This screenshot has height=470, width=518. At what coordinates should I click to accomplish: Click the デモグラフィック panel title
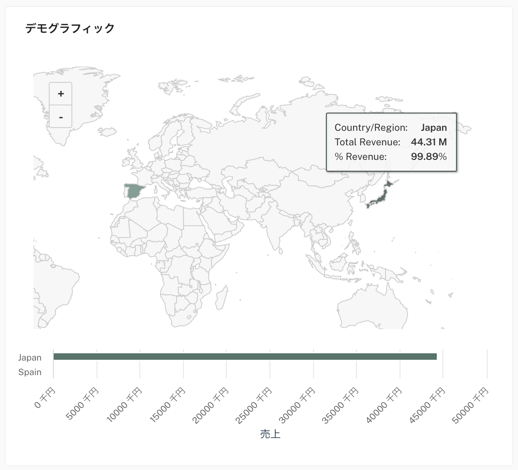tap(70, 28)
